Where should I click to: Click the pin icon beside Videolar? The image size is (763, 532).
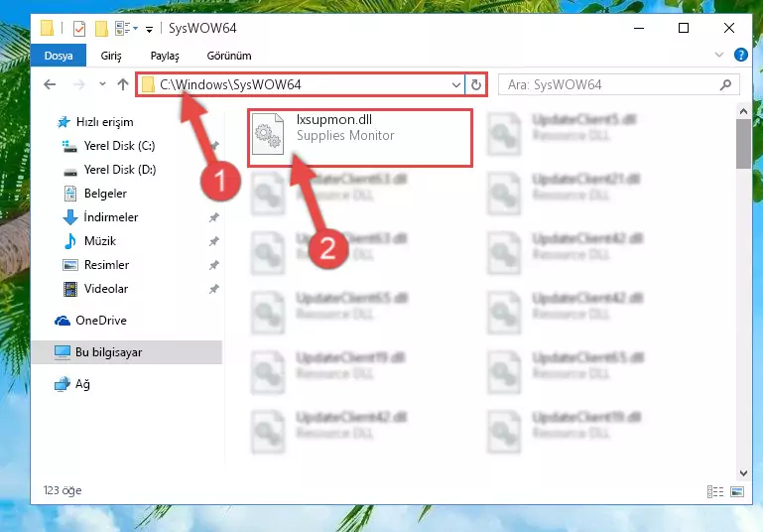point(213,289)
